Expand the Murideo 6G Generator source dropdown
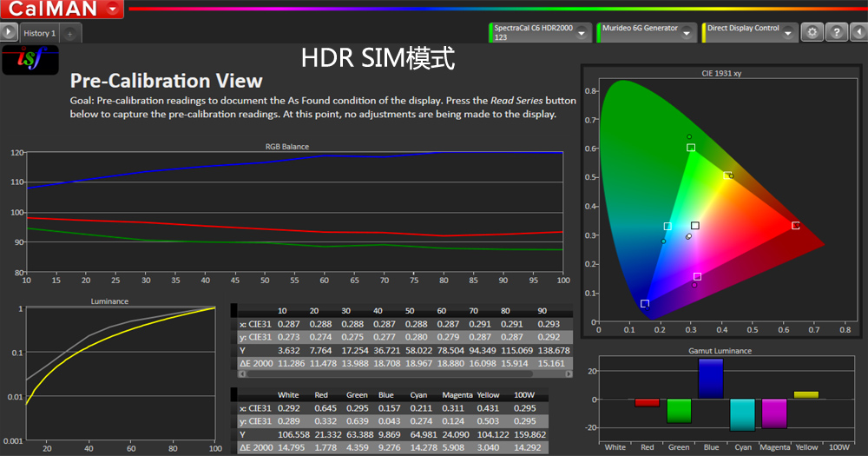 (690, 33)
